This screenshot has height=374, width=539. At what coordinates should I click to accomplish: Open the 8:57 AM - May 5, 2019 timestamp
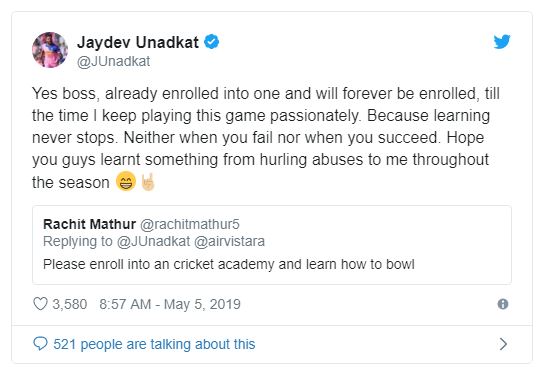pos(170,304)
